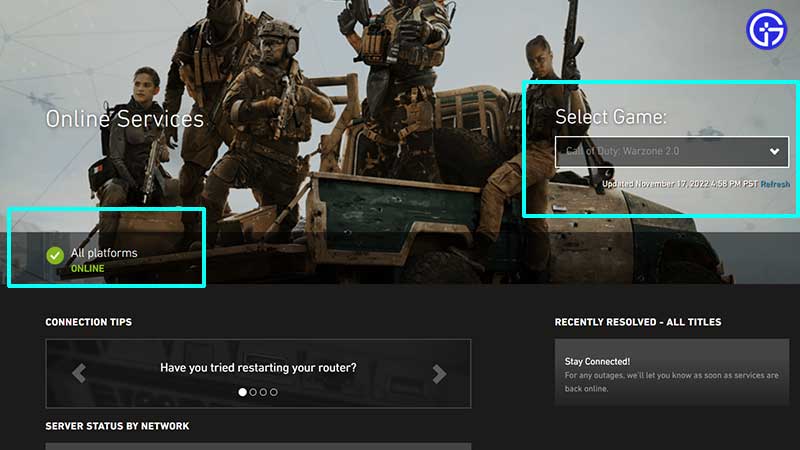Viewport: 800px width, 450px height.
Task: Click the "Stay Connected!" notice card
Action: (x=671, y=372)
